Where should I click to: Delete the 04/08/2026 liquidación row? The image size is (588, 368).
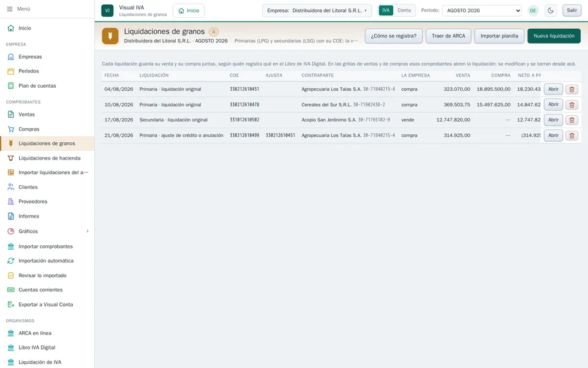(x=571, y=90)
